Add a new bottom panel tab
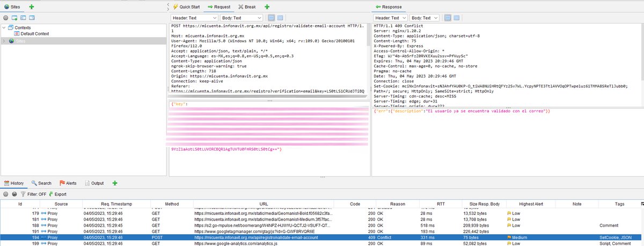The image size is (644, 246). 115,183
